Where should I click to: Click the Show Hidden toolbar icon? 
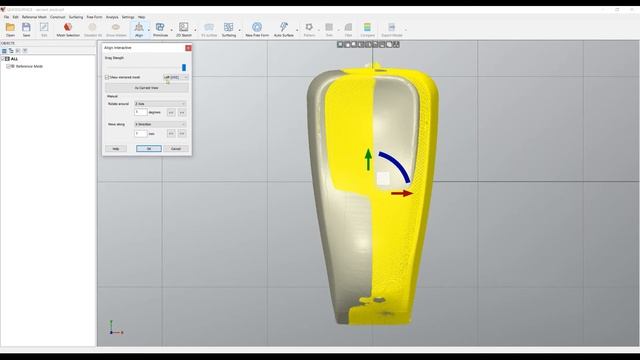(x=116, y=27)
